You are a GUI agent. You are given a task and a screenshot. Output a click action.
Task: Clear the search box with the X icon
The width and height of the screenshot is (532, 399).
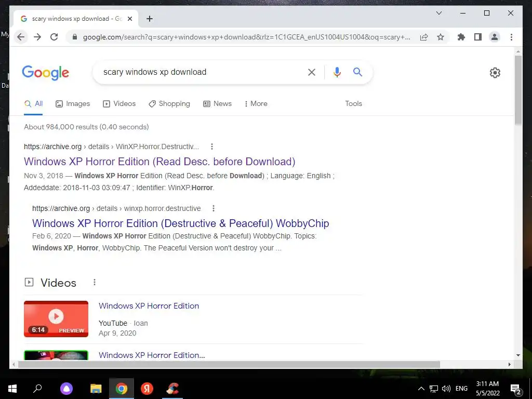312,72
